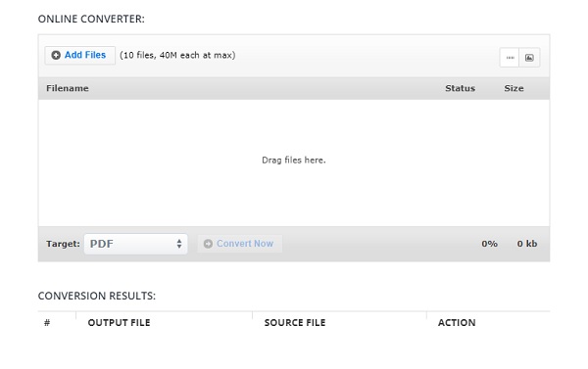Screen dimensions: 588x369
Task: Click the # column in results table
Action: [x=47, y=323]
